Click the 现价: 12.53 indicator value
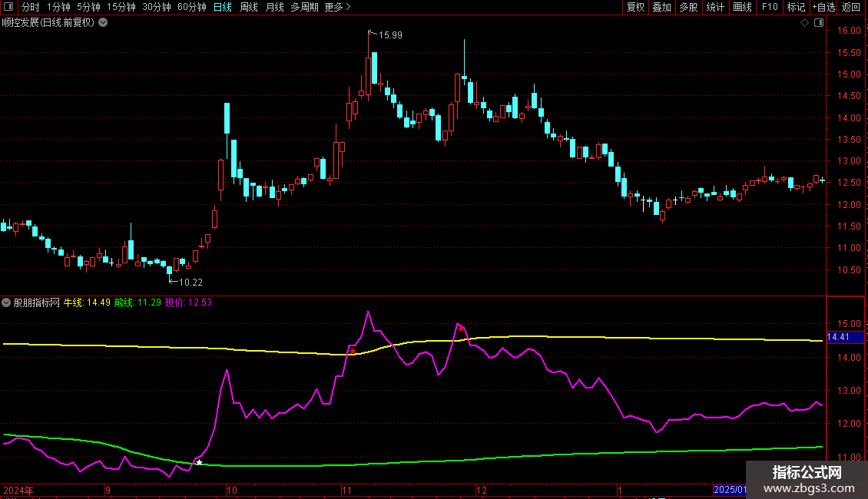Image resolution: width=868 pixels, height=499 pixels. 189,302
